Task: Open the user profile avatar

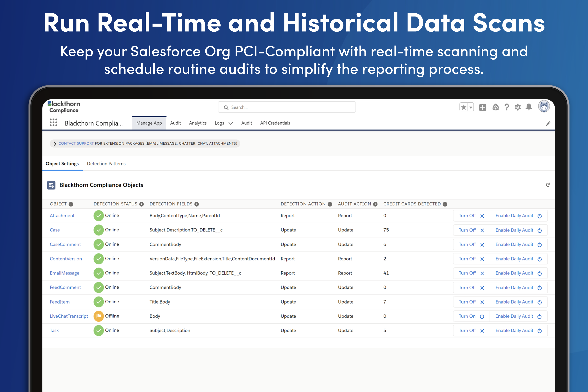Action: [x=544, y=107]
